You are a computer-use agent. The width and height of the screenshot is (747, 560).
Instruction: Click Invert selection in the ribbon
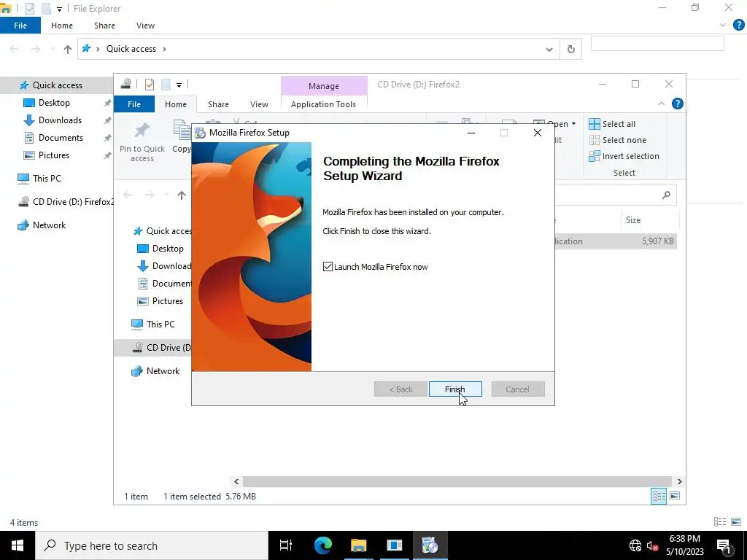pyautogui.click(x=624, y=156)
